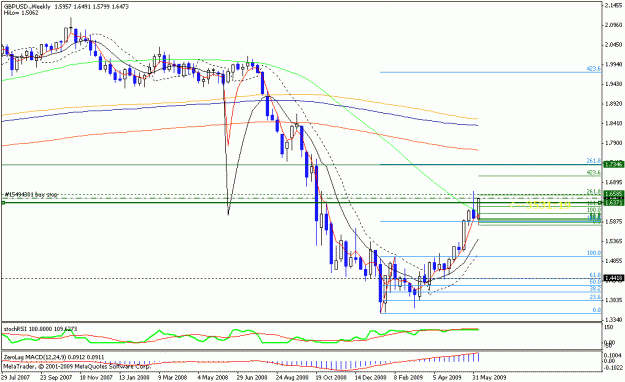Viewport: 625px width, 382px height.
Task: Click the 18 Nov 2007 date label
Action: [95, 377]
